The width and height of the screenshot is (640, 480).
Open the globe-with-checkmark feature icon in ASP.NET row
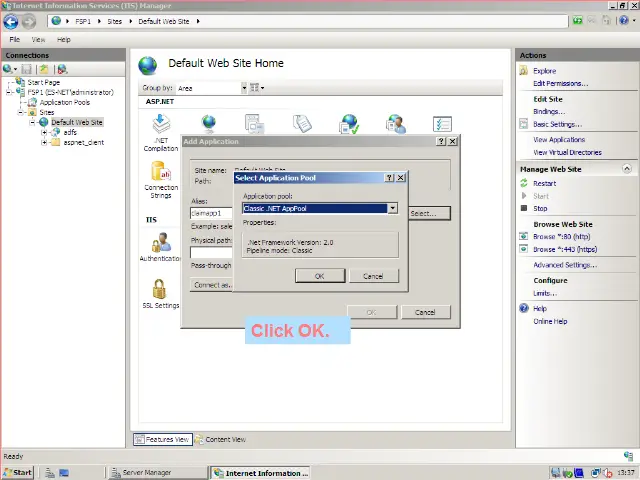tap(349, 124)
